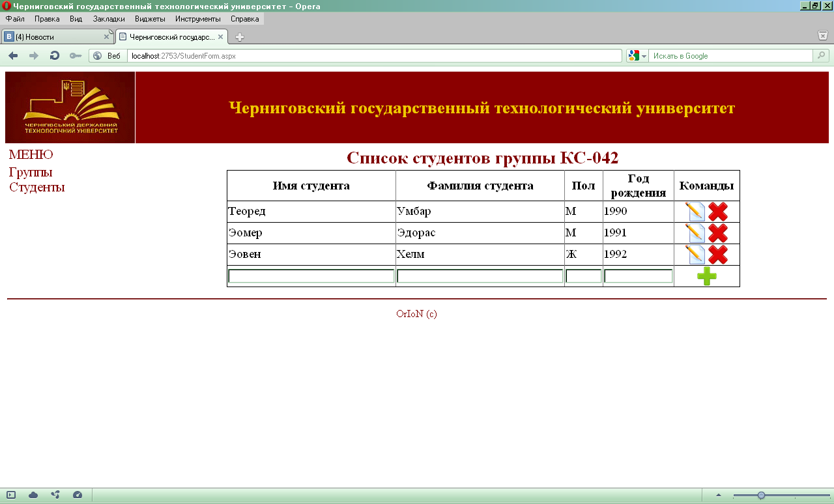The image size is (834, 504).
Task: Go forward with browser forward arrow
Action: click(34, 56)
